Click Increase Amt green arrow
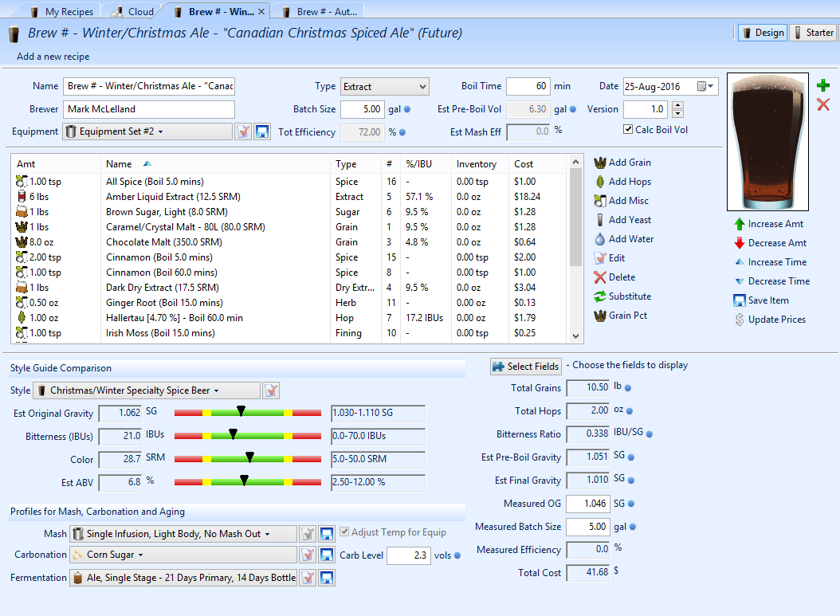840x616 pixels. coord(740,224)
